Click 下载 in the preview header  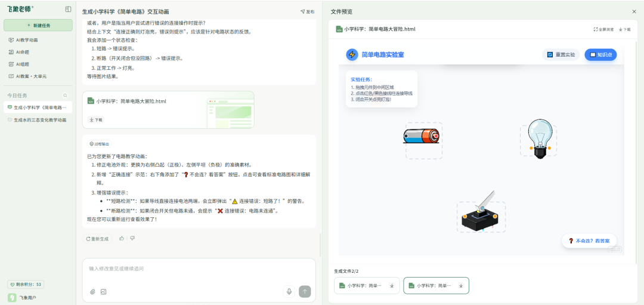point(625,30)
